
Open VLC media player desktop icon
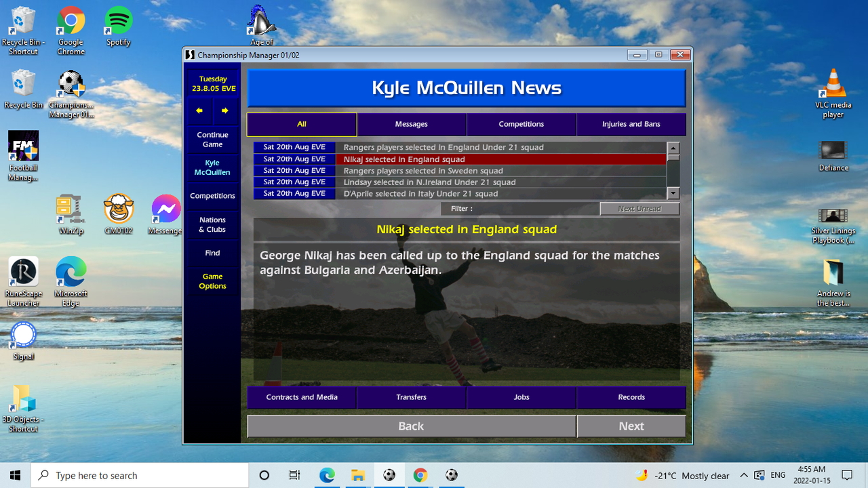833,94
